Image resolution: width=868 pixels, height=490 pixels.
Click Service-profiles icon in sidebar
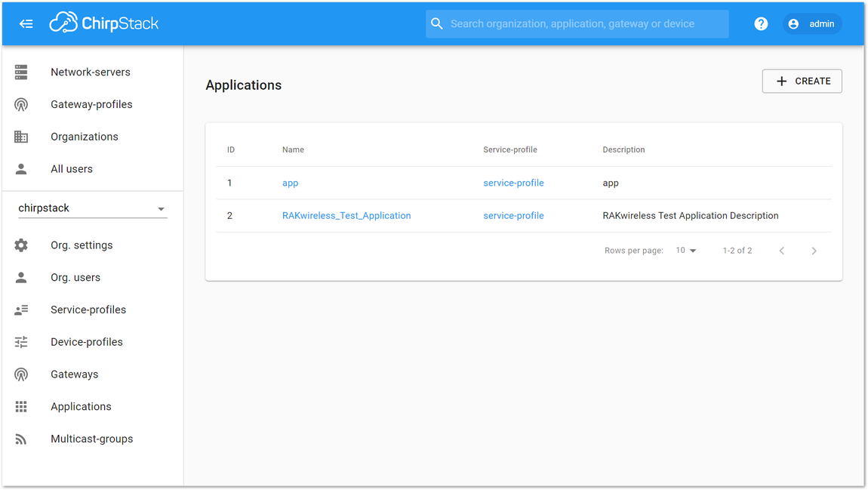click(21, 310)
